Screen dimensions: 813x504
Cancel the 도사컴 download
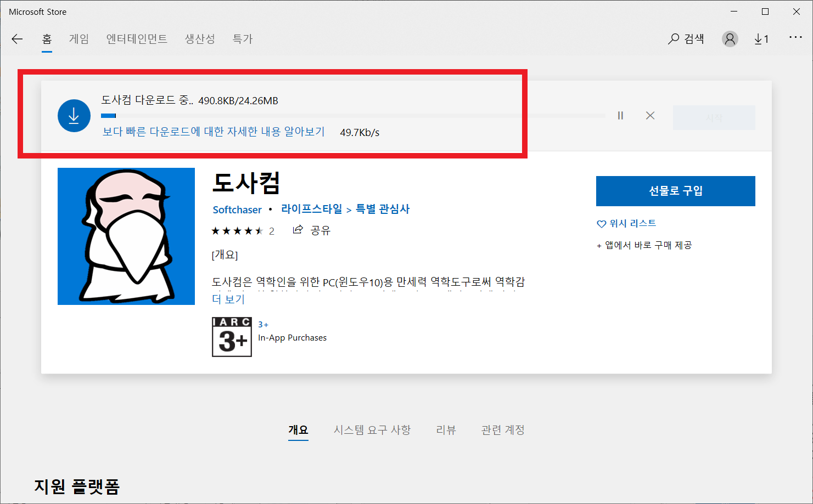650,116
